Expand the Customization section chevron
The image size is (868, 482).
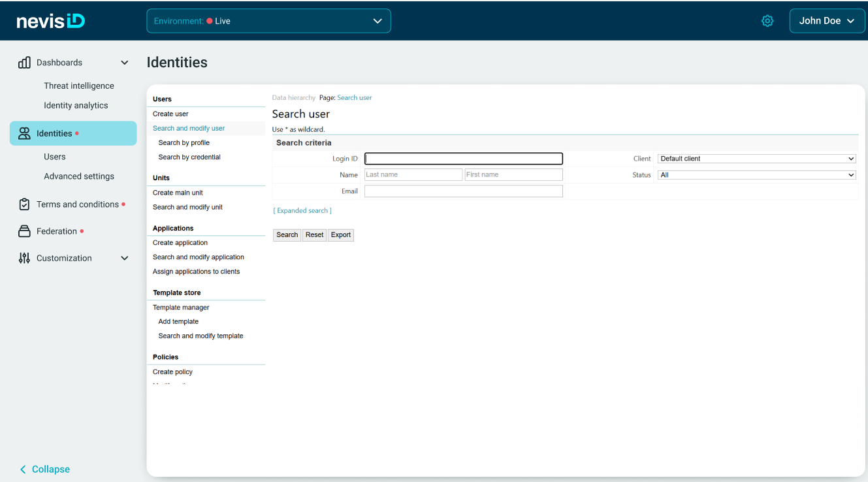click(125, 258)
